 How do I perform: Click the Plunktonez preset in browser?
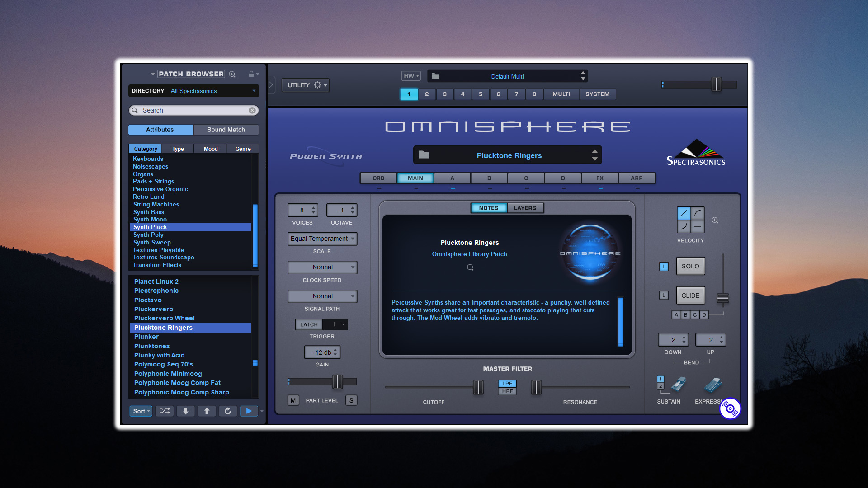coord(152,346)
